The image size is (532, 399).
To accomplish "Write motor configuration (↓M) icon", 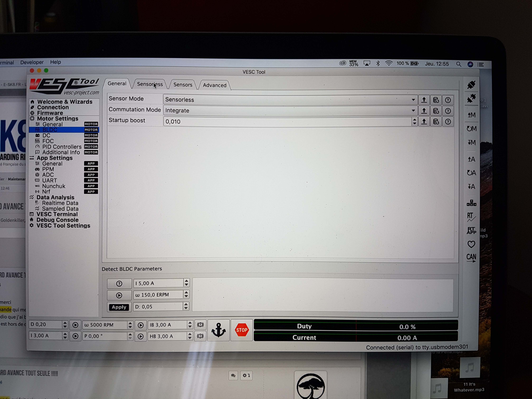I will (471, 142).
